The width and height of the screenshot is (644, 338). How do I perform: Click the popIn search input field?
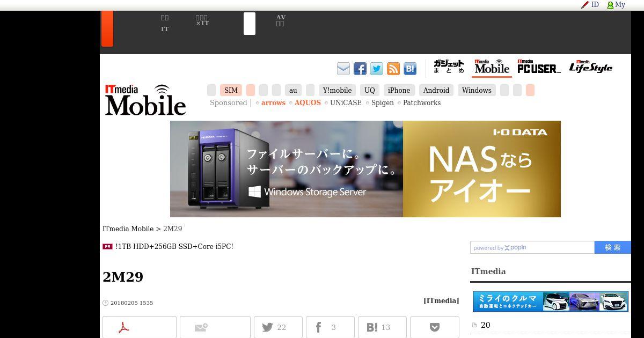[x=532, y=247]
